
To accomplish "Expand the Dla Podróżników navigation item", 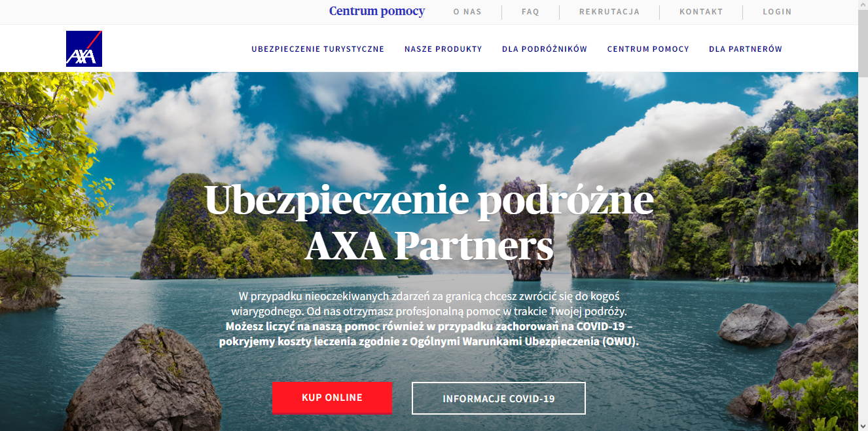I will point(545,49).
